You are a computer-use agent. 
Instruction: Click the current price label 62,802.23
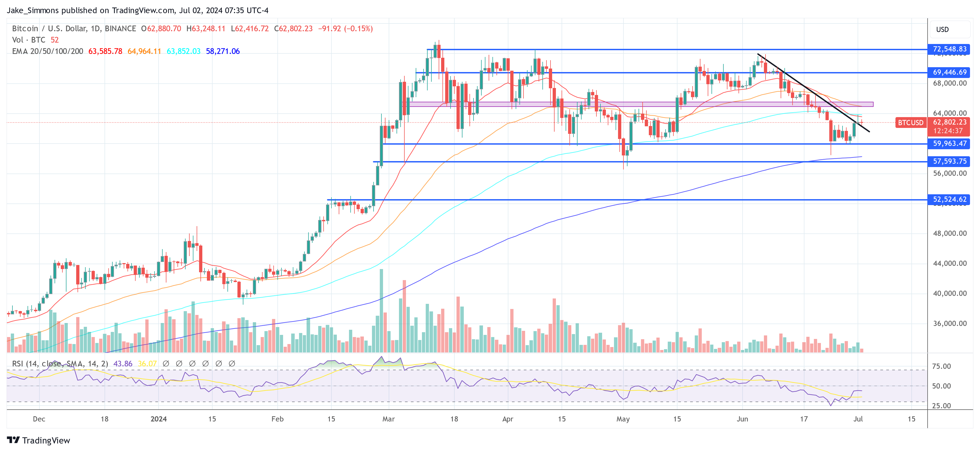point(949,123)
